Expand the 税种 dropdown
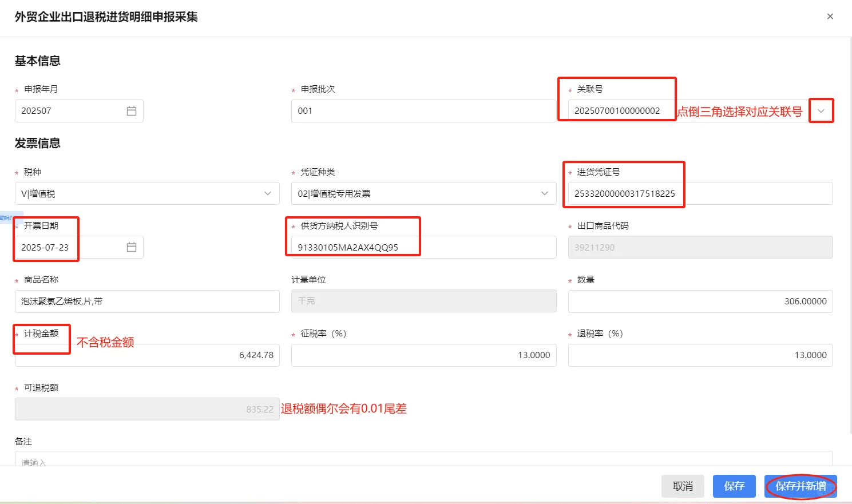The height and width of the screenshot is (504, 852). (x=267, y=193)
